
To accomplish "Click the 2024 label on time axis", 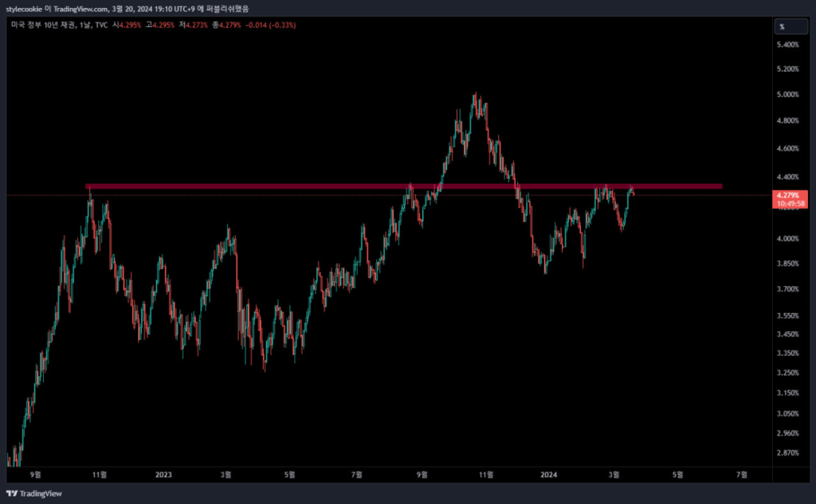I will [549, 475].
